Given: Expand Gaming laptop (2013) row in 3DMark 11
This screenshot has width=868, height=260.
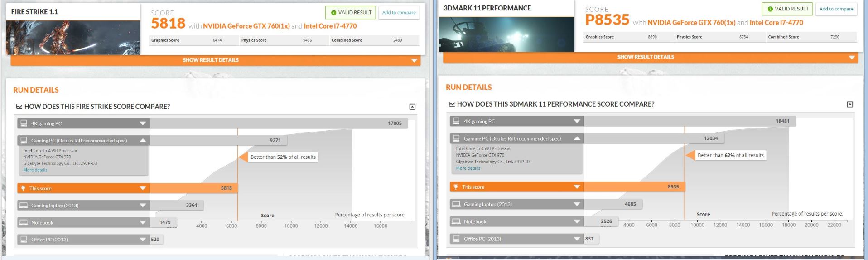Looking at the screenshot, I should click(x=577, y=204).
